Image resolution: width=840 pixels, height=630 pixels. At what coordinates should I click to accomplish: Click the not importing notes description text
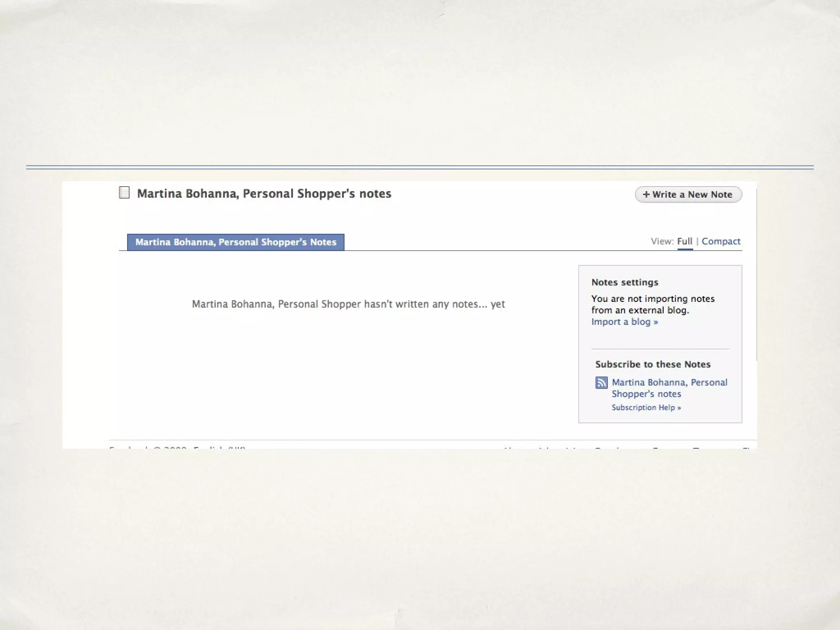pos(653,304)
